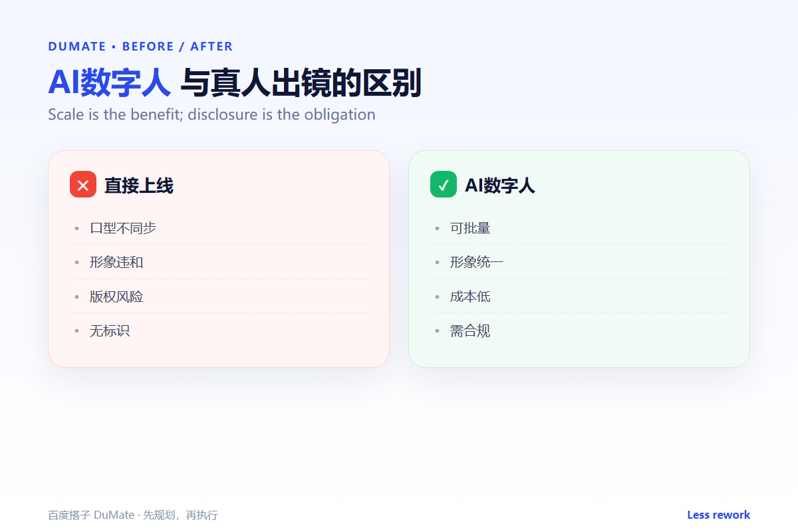Screen dimensions: 798x532
Task: Select the '可批量' list item
Action: point(579,228)
